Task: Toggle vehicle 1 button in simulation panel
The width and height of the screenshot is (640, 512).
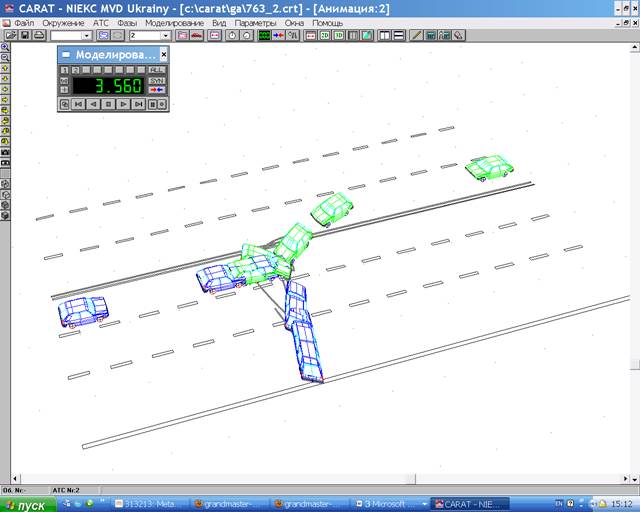Action: click(63, 70)
